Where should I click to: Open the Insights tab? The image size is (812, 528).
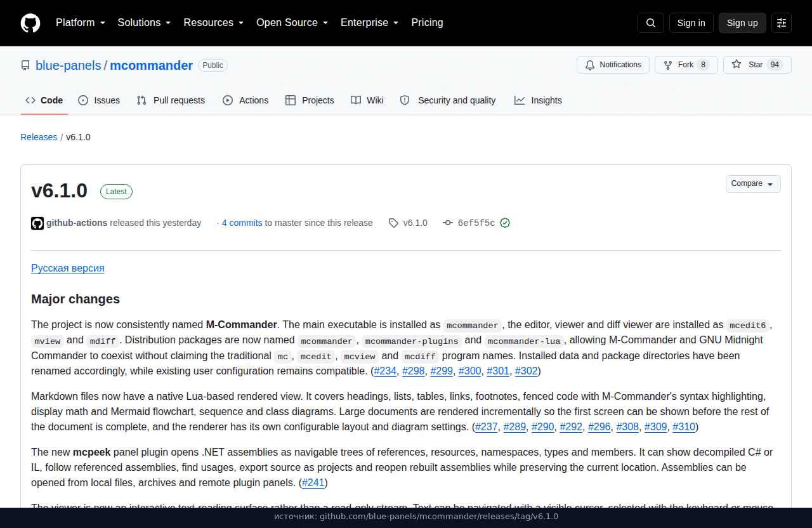tap(538, 100)
